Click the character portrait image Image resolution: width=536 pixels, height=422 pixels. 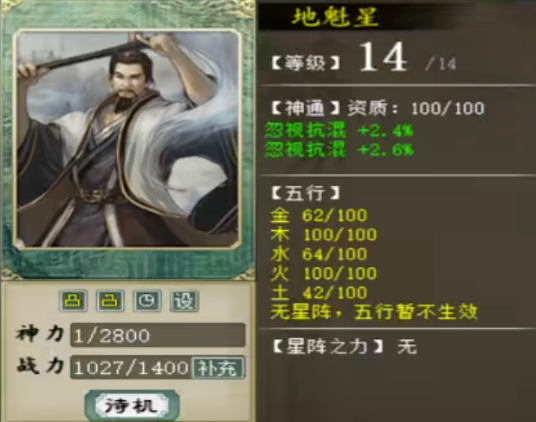click(x=127, y=139)
